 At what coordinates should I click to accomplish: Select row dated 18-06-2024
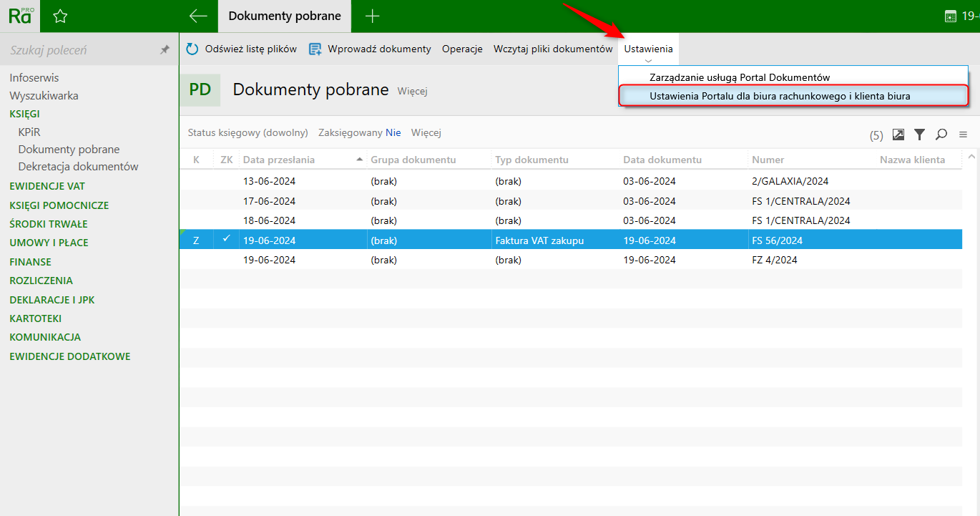point(571,220)
